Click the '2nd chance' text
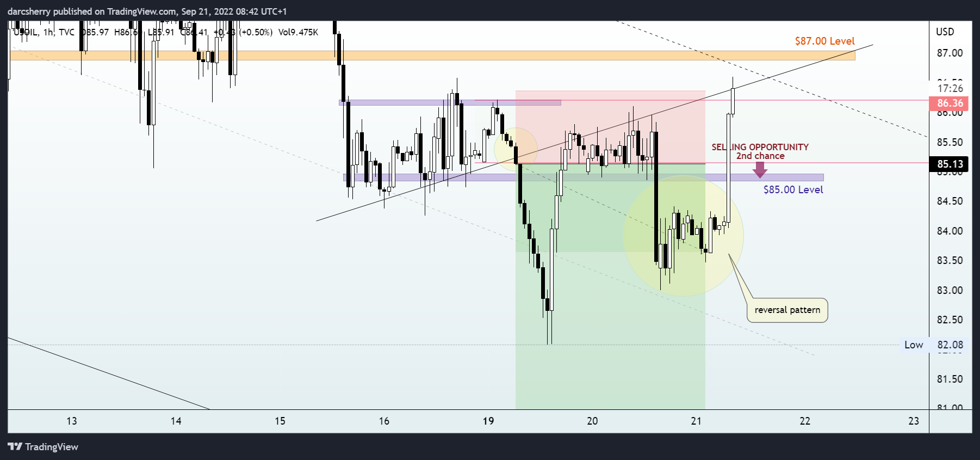980x460 pixels. (760, 156)
